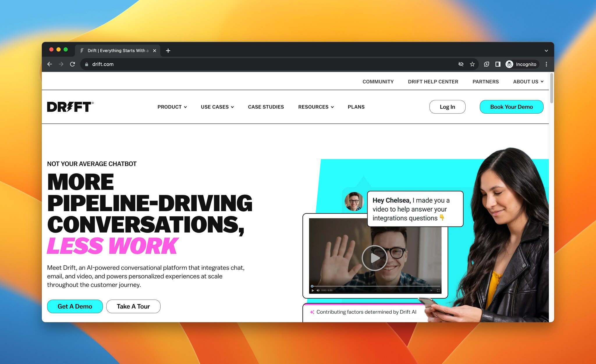Viewport: 596px width, 364px height.
Task: Visit the PARTNERS page
Action: (485, 82)
